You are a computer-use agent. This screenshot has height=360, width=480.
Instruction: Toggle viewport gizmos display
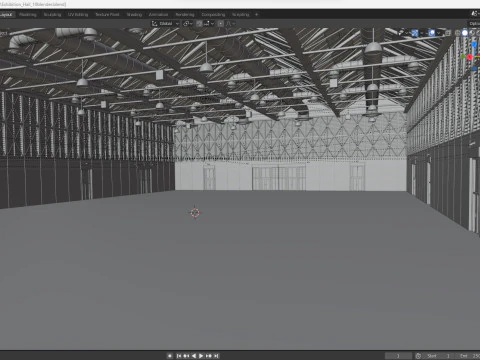415,33
